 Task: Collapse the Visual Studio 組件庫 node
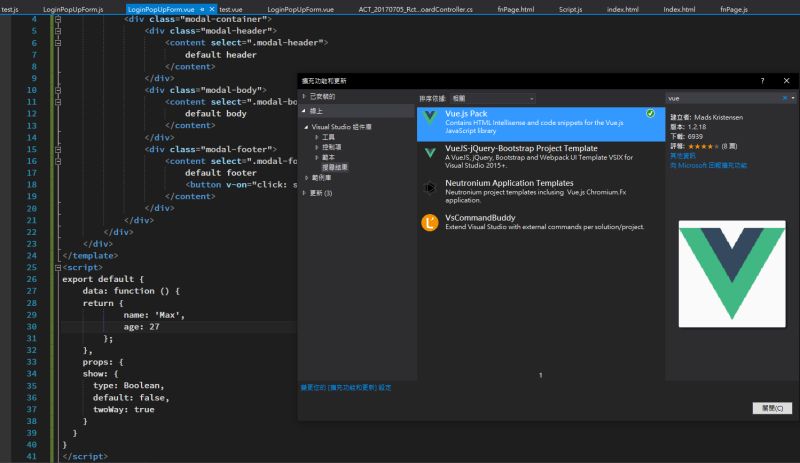point(306,127)
